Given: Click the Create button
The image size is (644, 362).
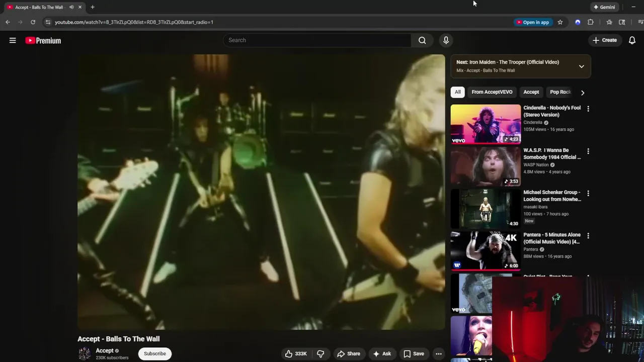Looking at the screenshot, I should (604, 40).
